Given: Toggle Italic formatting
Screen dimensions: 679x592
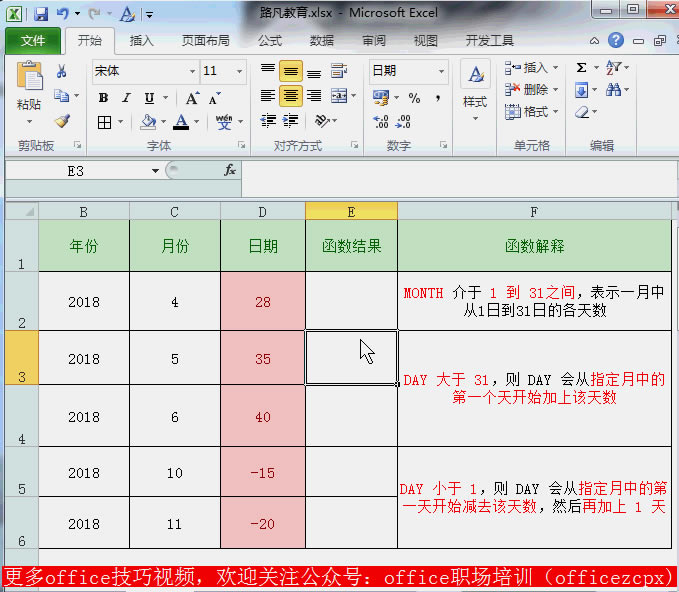Looking at the screenshot, I should tap(126, 98).
